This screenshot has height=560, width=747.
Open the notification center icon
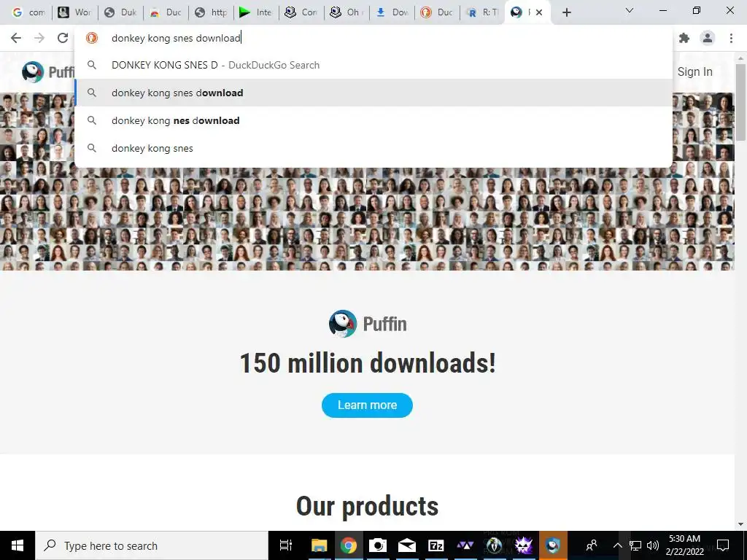[723, 545]
